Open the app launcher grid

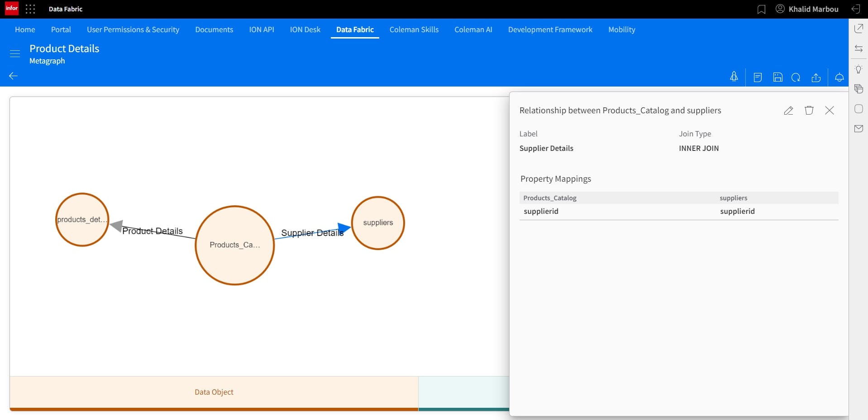tap(30, 9)
